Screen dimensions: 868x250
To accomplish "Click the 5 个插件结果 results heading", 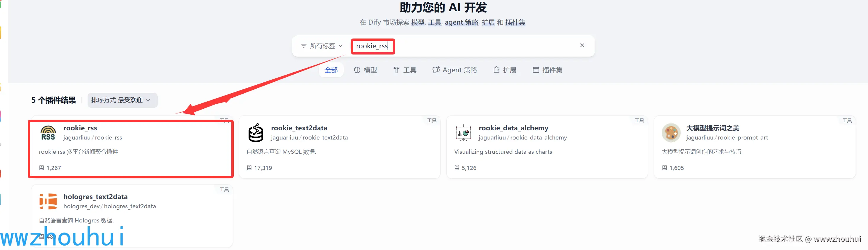I will tap(54, 100).
